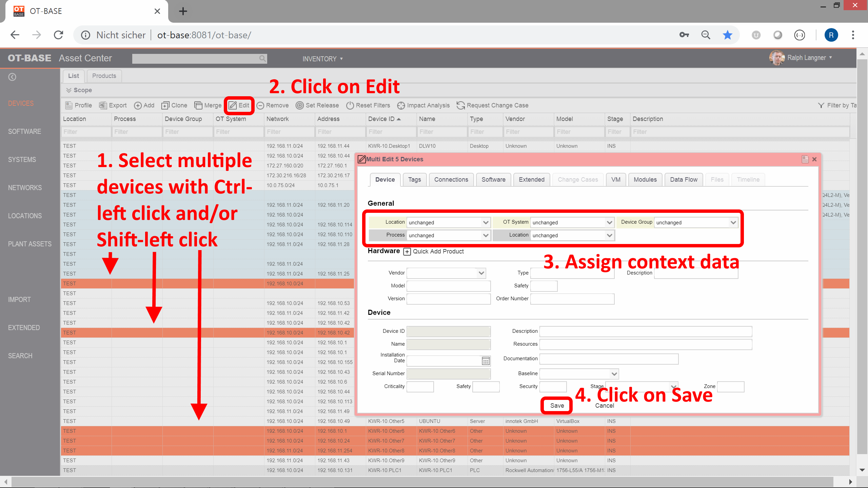Click the hardware Model input field

click(448, 286)
